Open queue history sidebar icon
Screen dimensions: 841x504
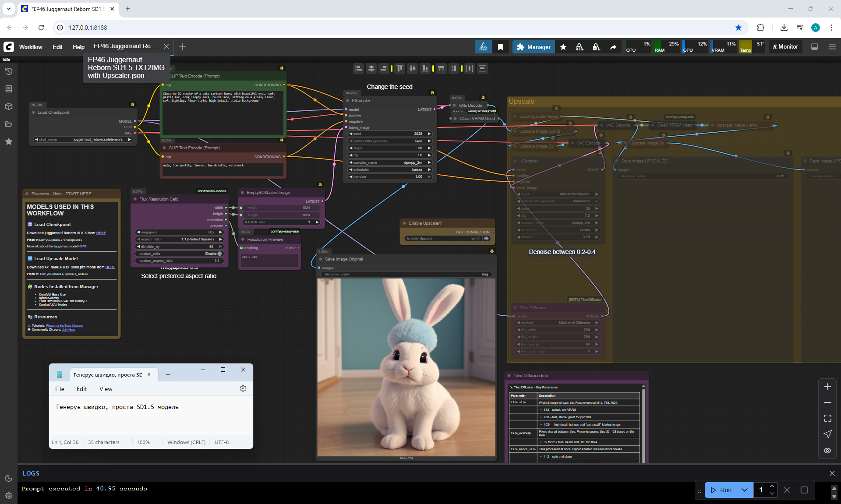(9, 71)
